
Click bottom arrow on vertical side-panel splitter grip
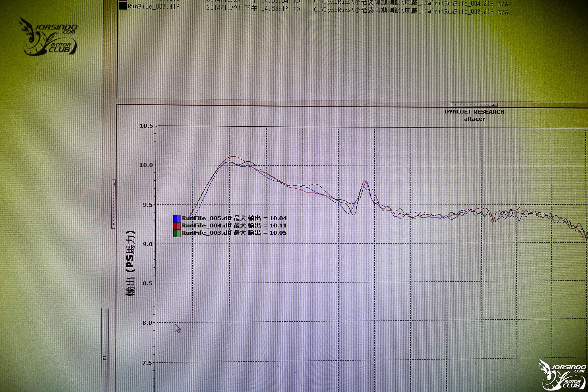tap(114, 224)
